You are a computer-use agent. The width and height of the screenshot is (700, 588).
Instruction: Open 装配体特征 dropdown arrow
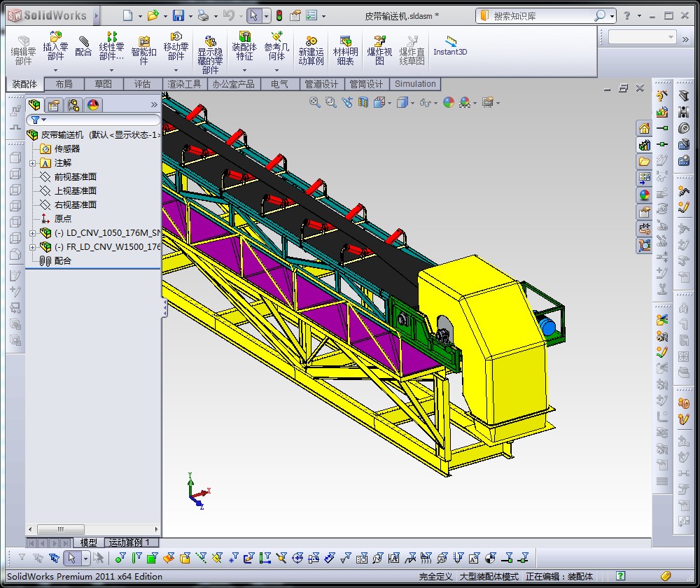(244, 70)
